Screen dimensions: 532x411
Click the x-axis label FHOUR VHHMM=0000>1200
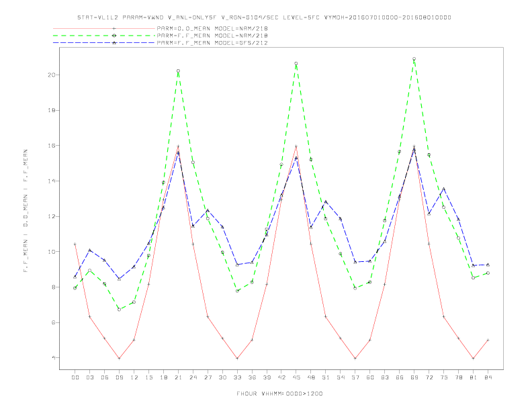point(279,394)
